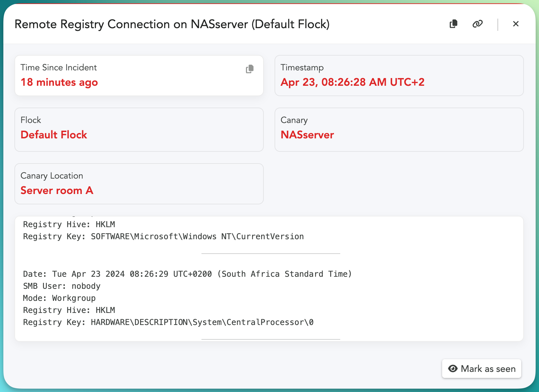The height and width of the screenshot is (392, 539).
Task: Click the Mark as seen button
Action: 481,369
